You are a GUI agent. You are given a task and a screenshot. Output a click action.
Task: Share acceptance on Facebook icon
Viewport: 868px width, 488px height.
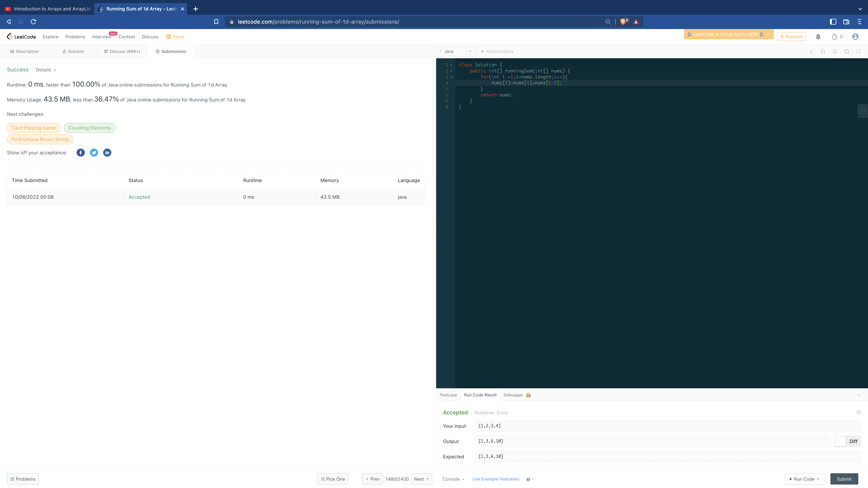pyautogui.click(x=81, y=153)
